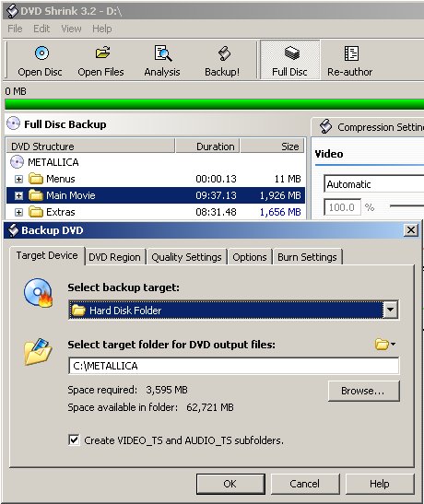Open the backup target dropdown

click(391, 310)
